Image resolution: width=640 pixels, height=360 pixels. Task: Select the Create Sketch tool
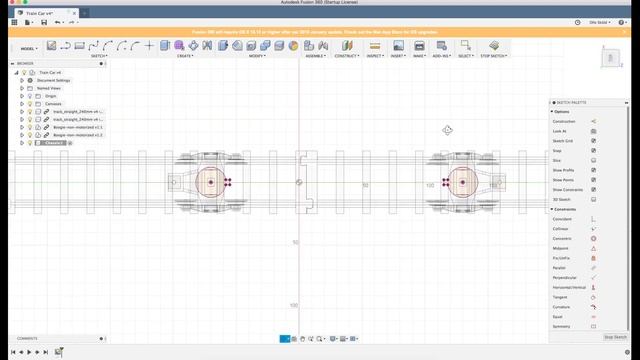[x=51, y=46]
